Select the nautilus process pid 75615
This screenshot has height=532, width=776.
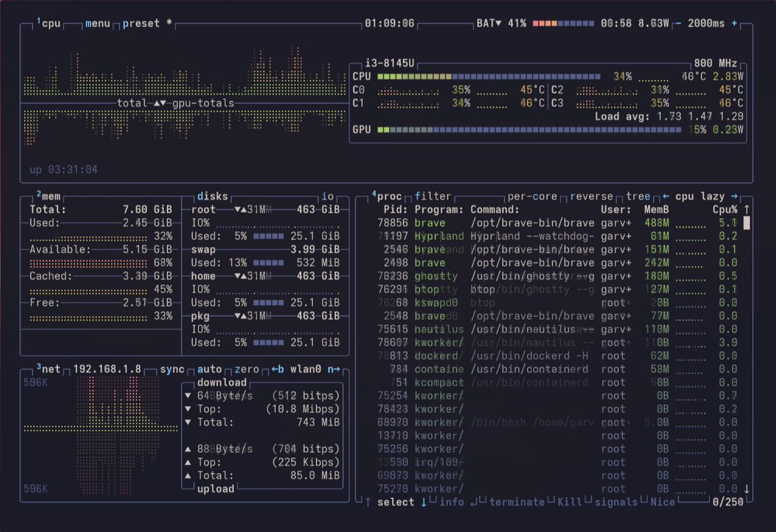(558, 329)
